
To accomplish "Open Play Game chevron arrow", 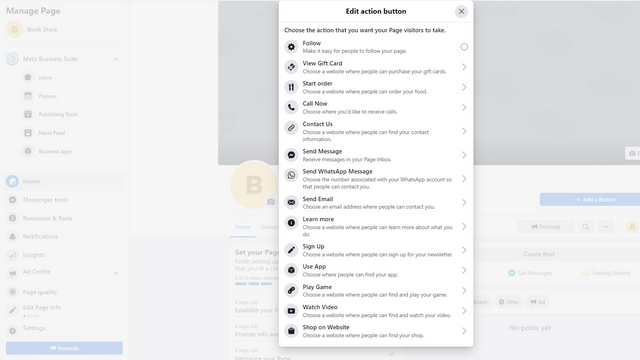I will point(464,290).
